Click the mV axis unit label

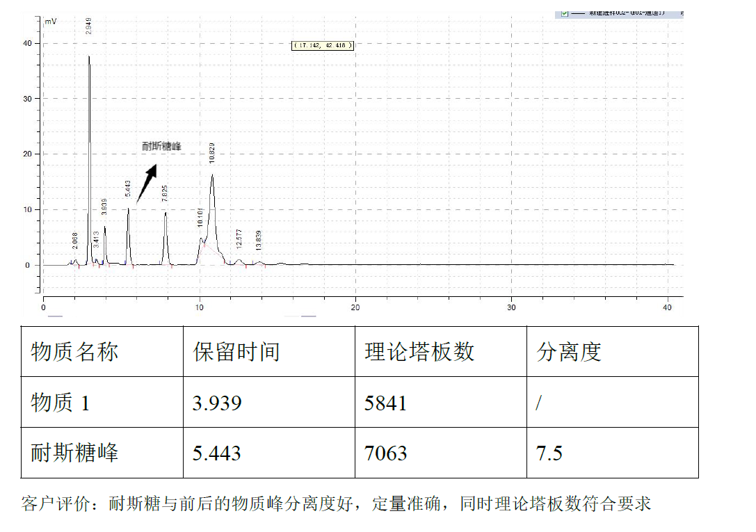click(51, 22)
